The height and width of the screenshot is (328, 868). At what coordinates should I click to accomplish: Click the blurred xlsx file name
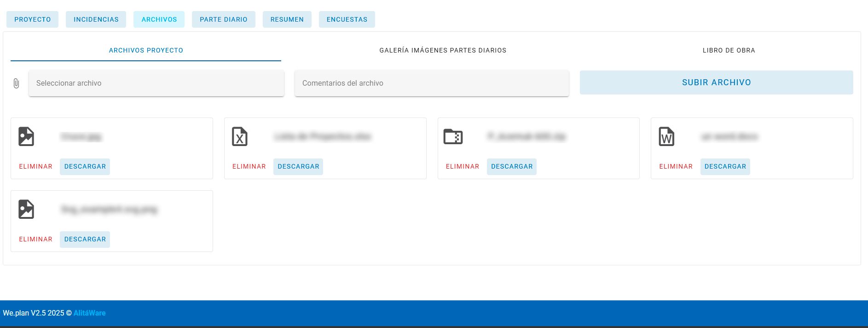point(322,136)
